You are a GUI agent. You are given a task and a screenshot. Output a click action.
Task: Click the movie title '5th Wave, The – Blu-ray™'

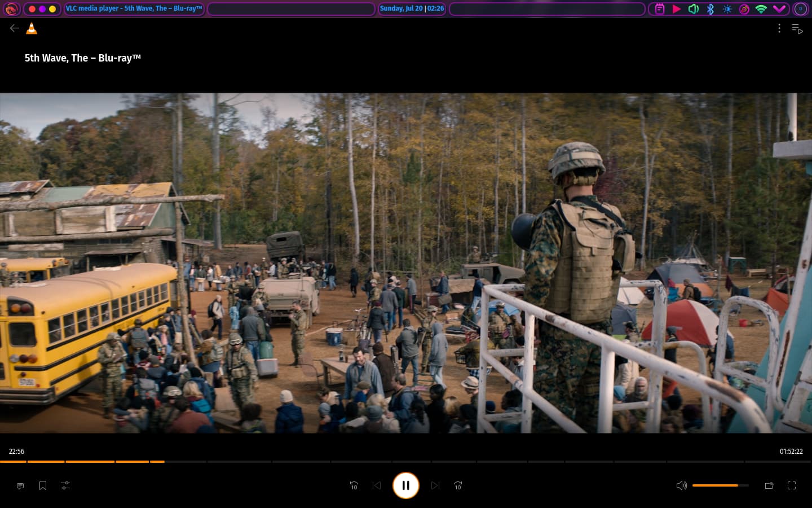pyautogui.click(x=83, y=58)
